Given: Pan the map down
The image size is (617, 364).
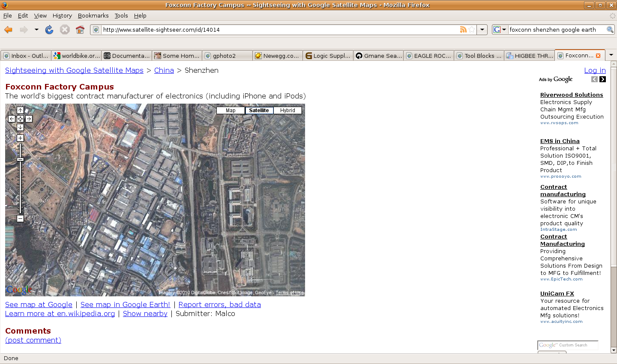Looking at the screenshot, I should [20, 127].
